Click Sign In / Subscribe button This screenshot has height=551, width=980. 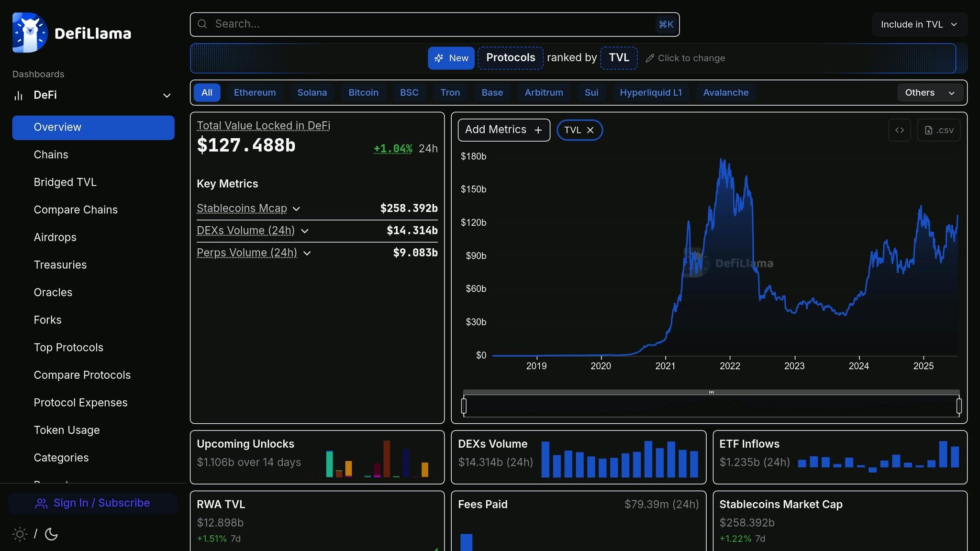pos(92,503)
